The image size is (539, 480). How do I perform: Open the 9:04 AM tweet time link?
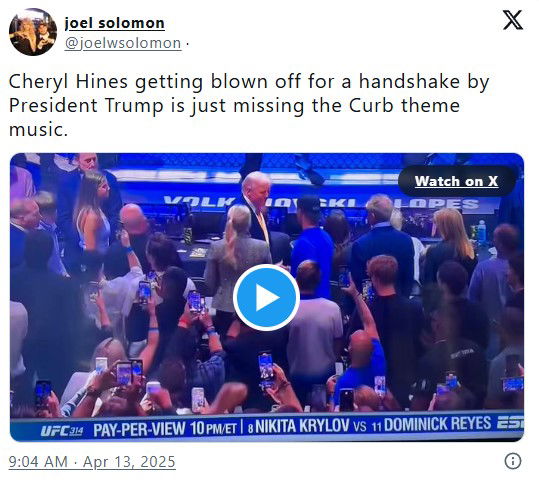coord(38,461)
